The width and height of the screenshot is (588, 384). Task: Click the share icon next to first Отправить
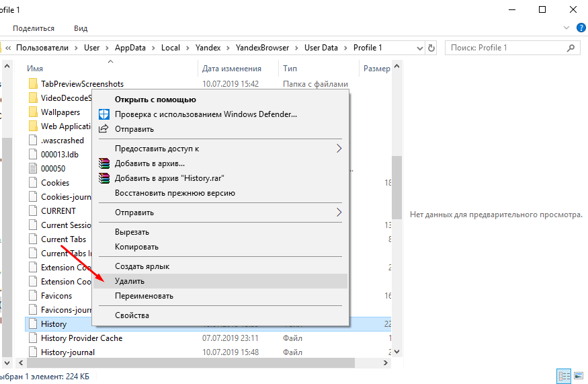(103, 128)
